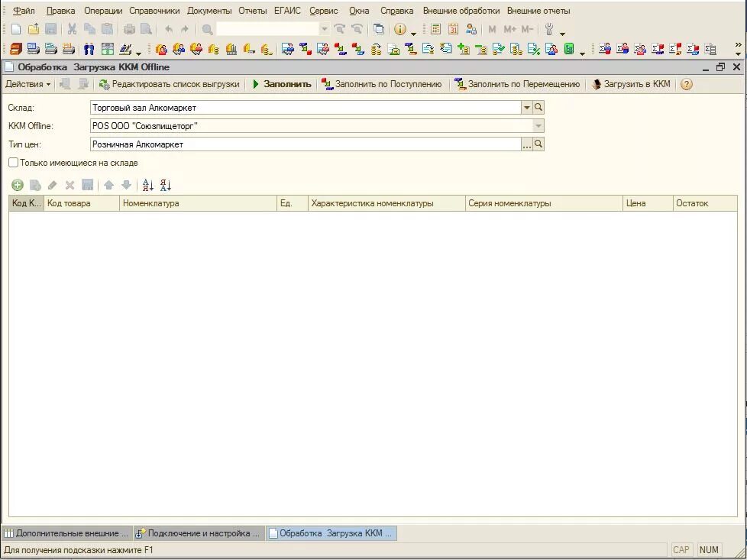Open the magnifier next to Склад field

538,108
